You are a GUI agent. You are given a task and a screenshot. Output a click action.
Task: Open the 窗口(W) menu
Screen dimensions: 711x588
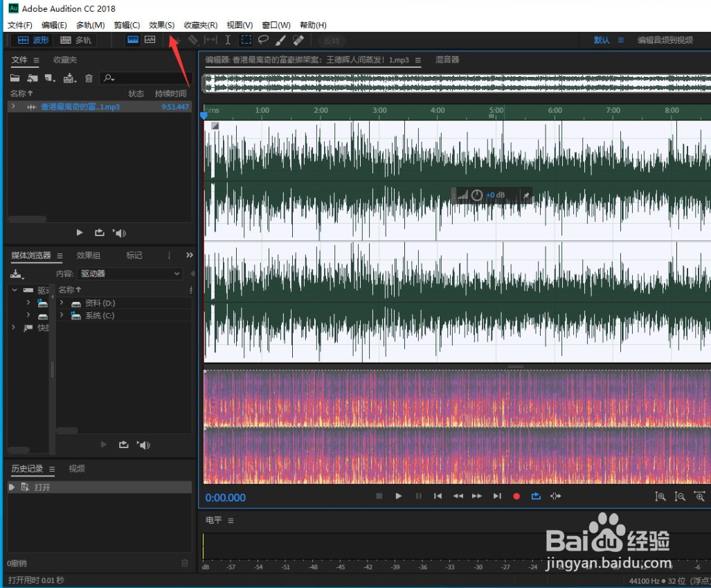(276, 25)
